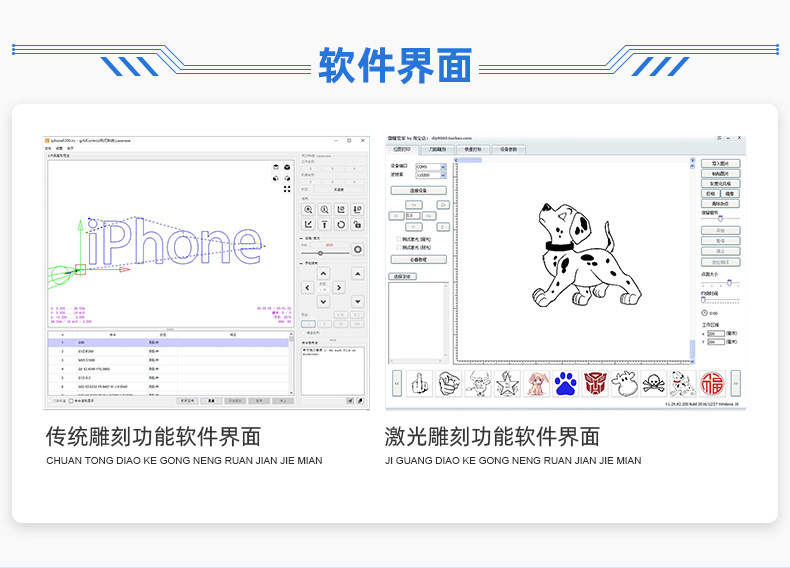790x568 pixels.
Task: Raise Z with the solid up triangle button
Action: (x=358, y=274)
